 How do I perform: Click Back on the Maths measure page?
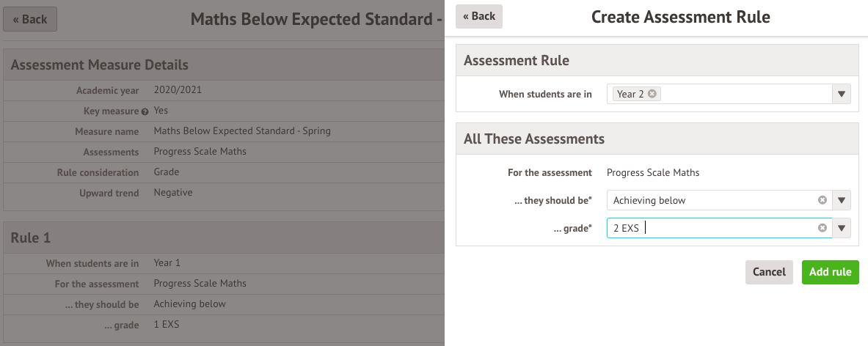(30, 20)
